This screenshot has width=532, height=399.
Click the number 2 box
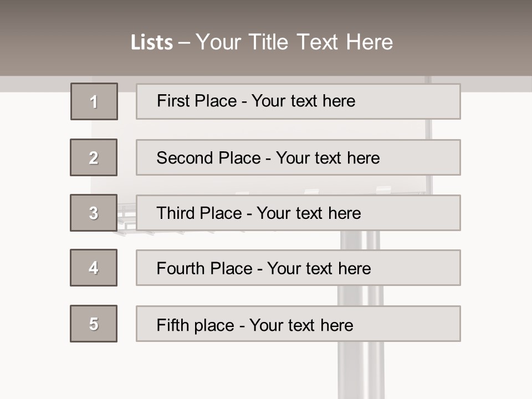(94, 157)
